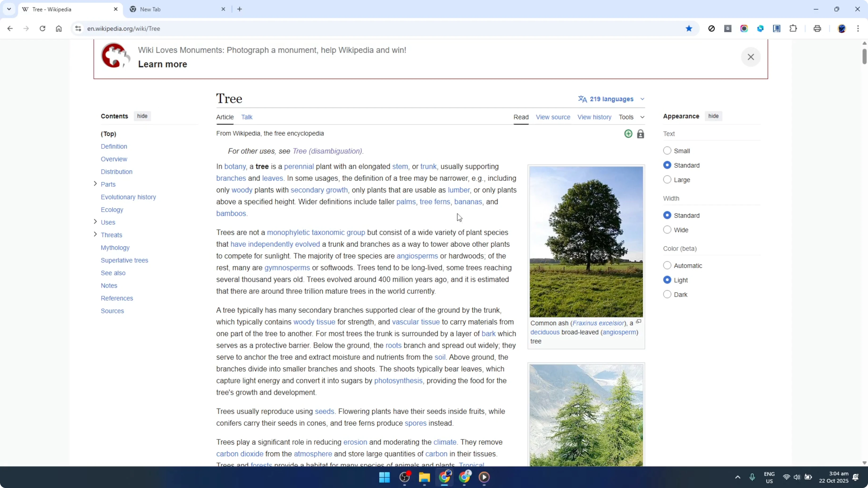868x488 pixels.
Task: Open File Explorer from the taskbar
Action: [x=425, y=477]
